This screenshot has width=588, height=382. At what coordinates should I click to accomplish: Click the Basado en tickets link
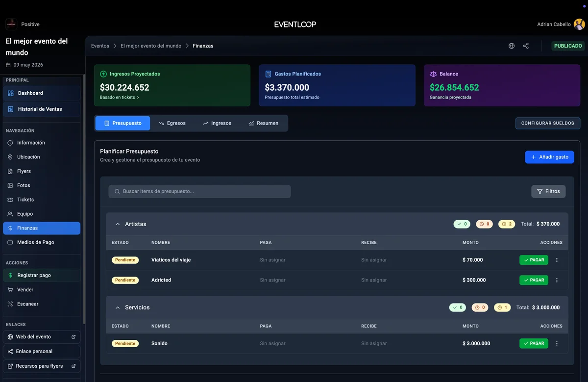pyautogui.click(x=119, y=97)
